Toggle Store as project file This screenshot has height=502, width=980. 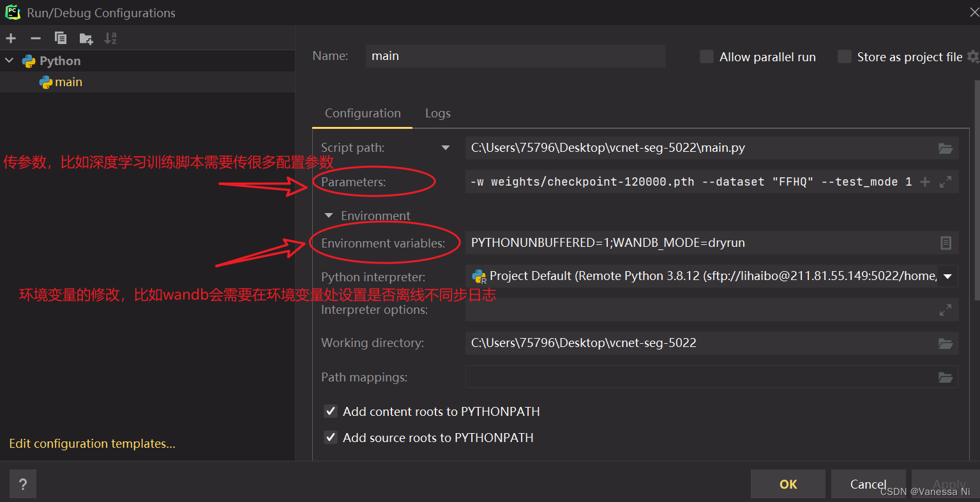click(x=844, y=56)
